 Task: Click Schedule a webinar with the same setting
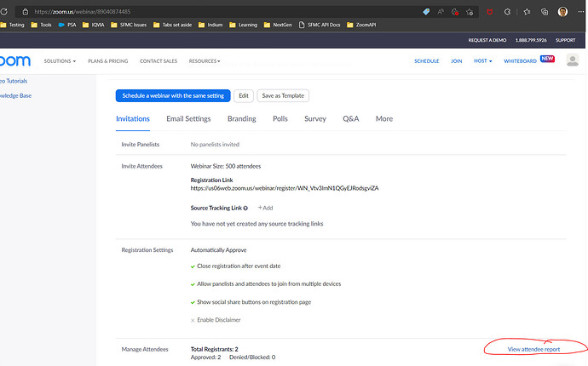pos(173,95)
